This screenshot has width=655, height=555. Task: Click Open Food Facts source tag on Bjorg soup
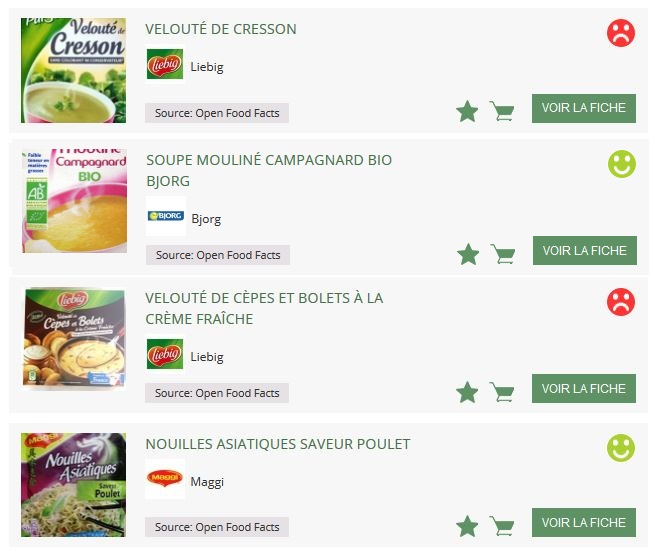point(218,255)
